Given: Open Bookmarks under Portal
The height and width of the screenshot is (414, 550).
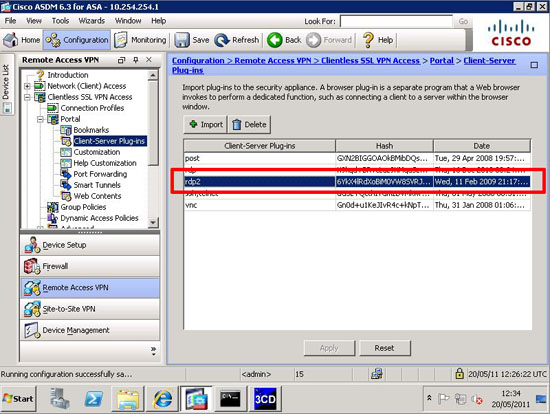Looking at the screenshot, I should [x=91, y=130].
